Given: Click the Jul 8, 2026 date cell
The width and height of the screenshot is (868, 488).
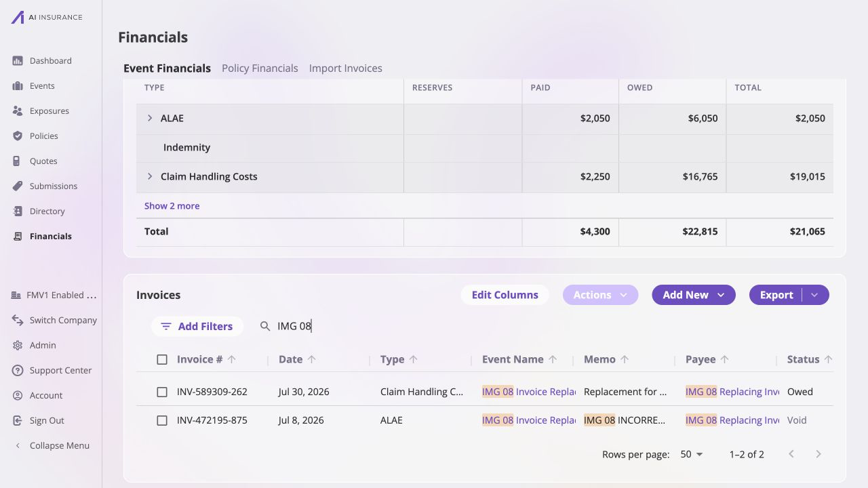Looking at the screenshot, I should coord(301,420).
